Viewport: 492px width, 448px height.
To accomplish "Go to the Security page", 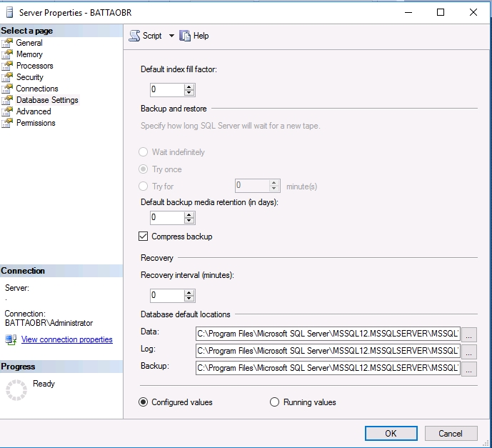I will coord(30,77).
